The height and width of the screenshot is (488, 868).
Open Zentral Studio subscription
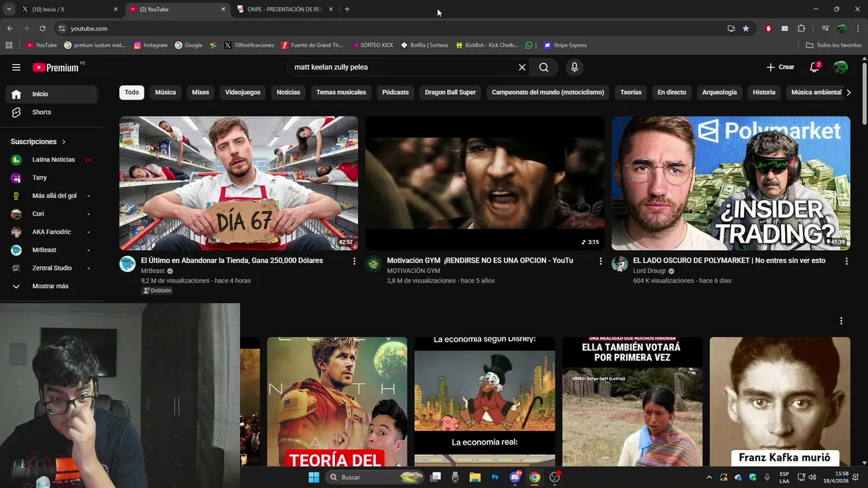click(50, 268)
